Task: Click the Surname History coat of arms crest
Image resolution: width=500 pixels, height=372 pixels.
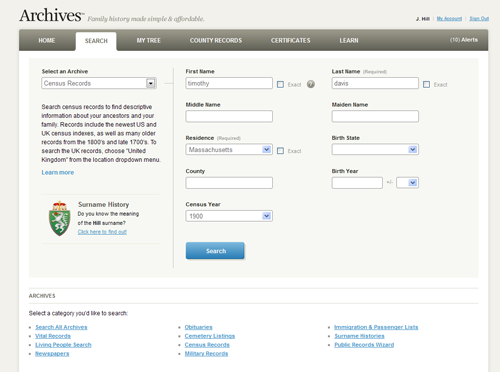Action: [60, 219]
